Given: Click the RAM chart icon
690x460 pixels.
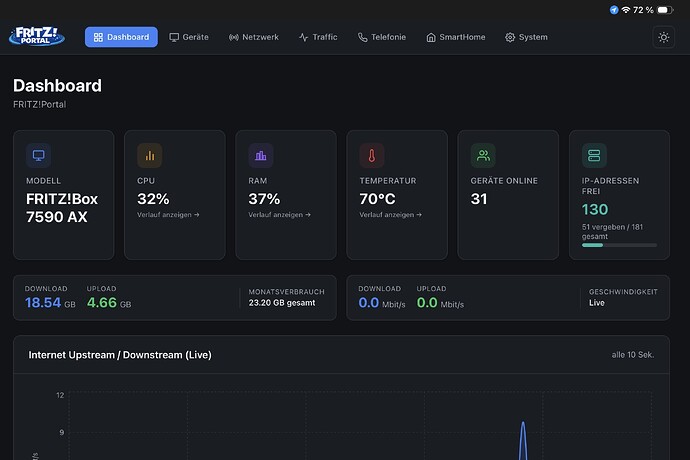Looking at the screenshot, I should tap(261, 155).
